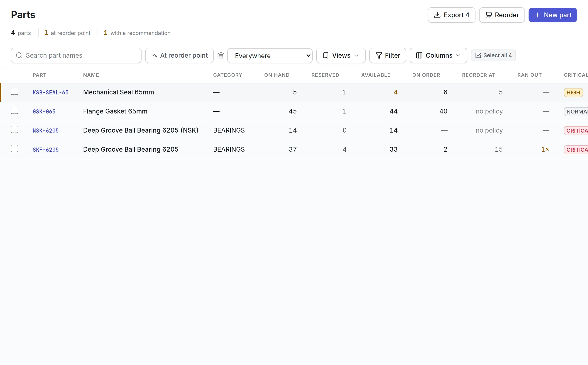The height and width of the screenshot is (365, 588).
Task: Click the PART column header
Action: (39, 75)
